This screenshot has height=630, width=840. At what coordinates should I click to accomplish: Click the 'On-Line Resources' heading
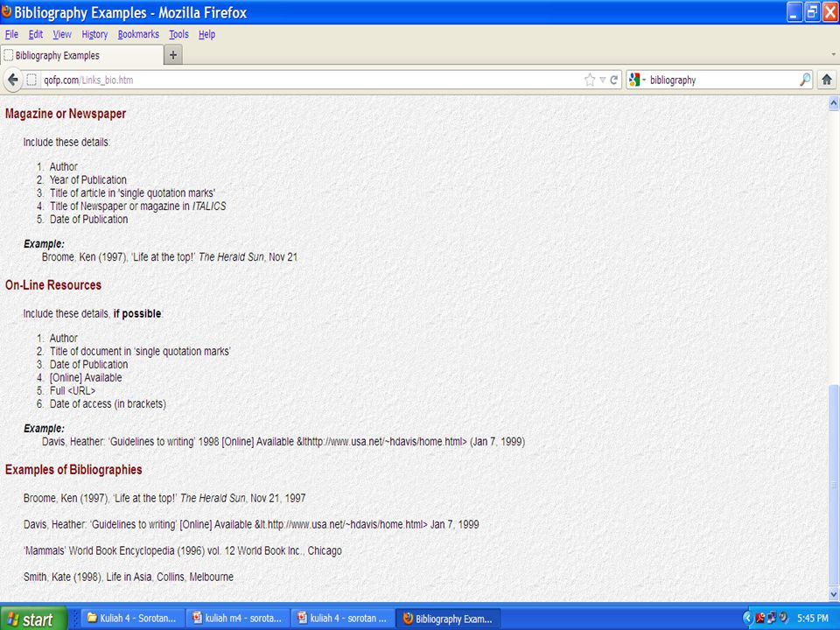tap(53, 285)
